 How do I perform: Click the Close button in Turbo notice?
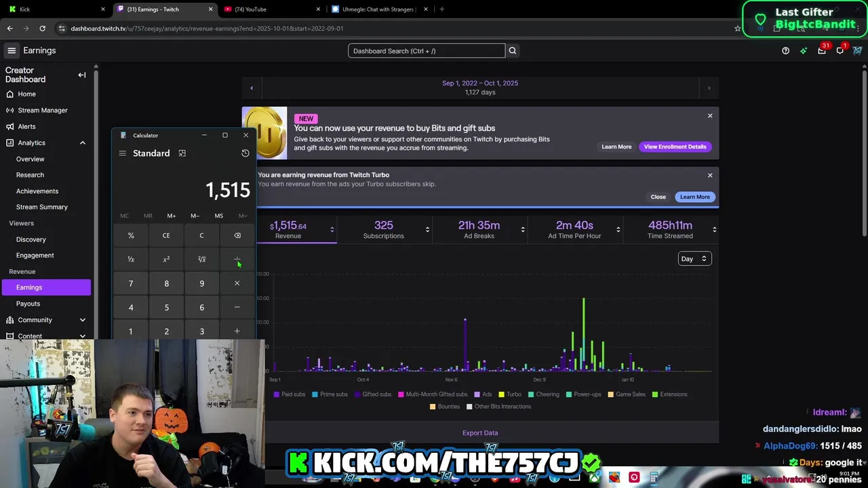pyautogui.click(x=658, y=197)
